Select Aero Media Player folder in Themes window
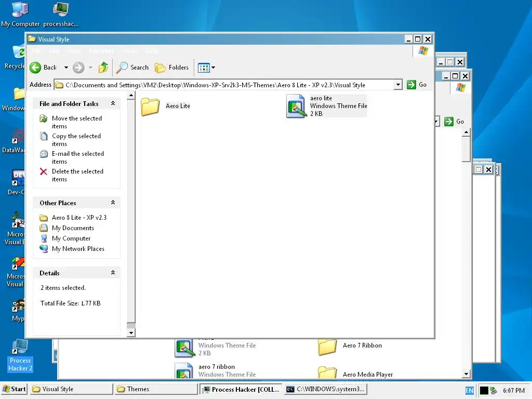This screenshot has height=399, width=532. [x=327, y=373]
